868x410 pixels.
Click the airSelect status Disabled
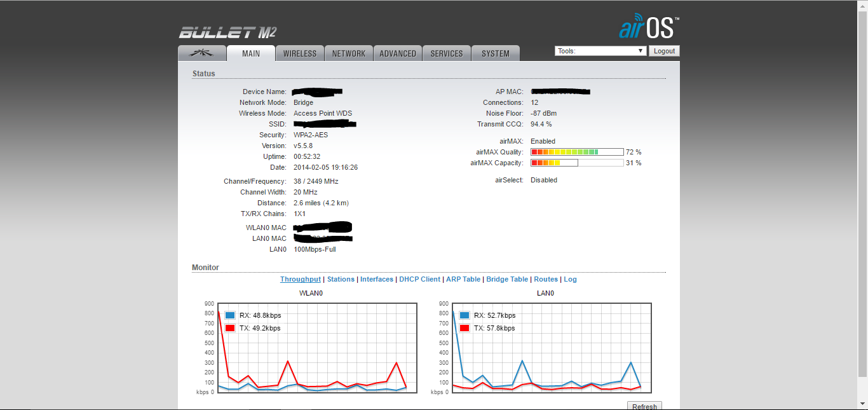(544, 180)
